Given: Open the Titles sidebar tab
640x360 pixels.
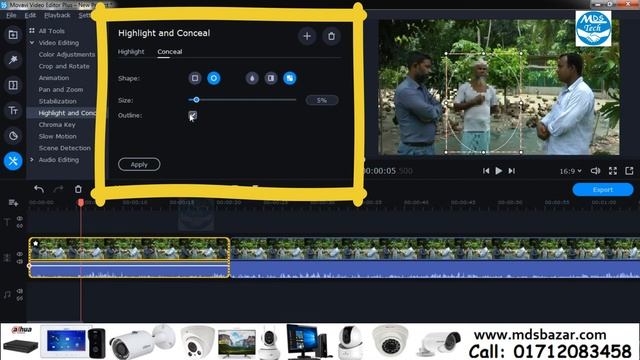Looking at the screenshot, I should point(13,111).
